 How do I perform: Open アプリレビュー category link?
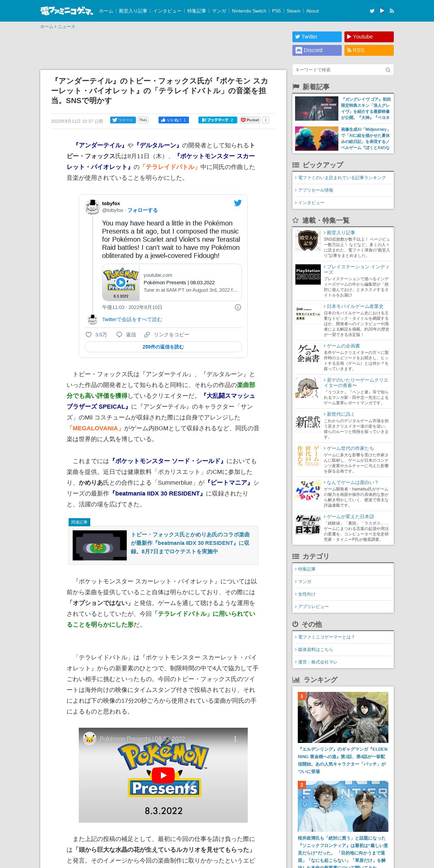[313, 607]
